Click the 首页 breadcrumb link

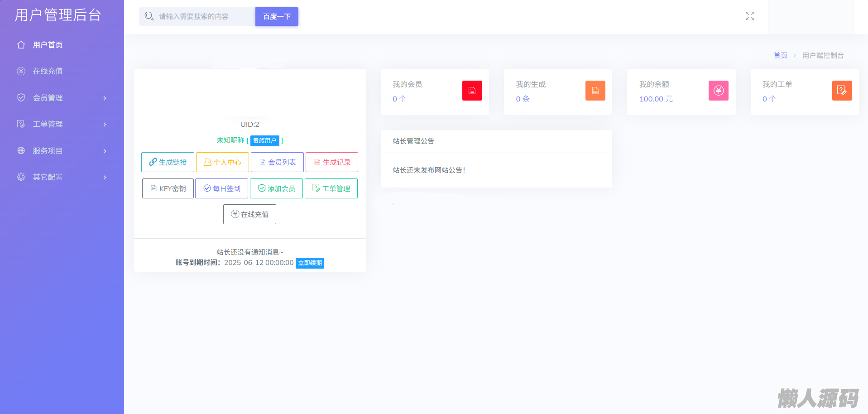[780, 55]
